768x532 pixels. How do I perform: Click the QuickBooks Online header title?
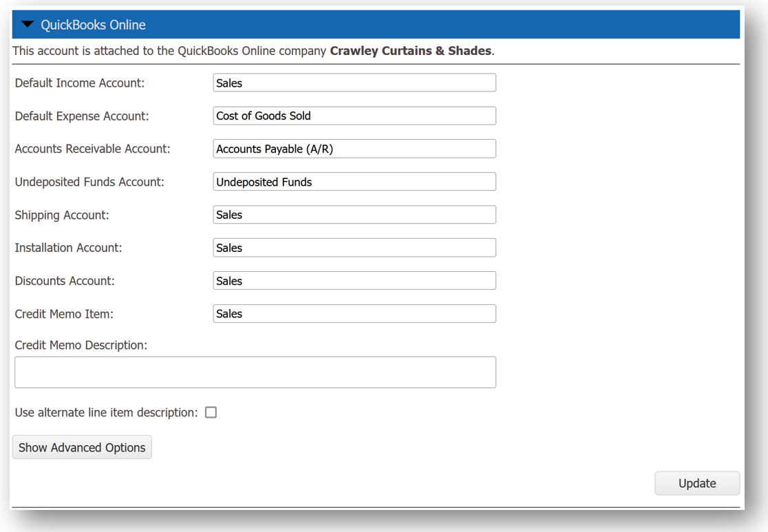(x=93, y=25)
